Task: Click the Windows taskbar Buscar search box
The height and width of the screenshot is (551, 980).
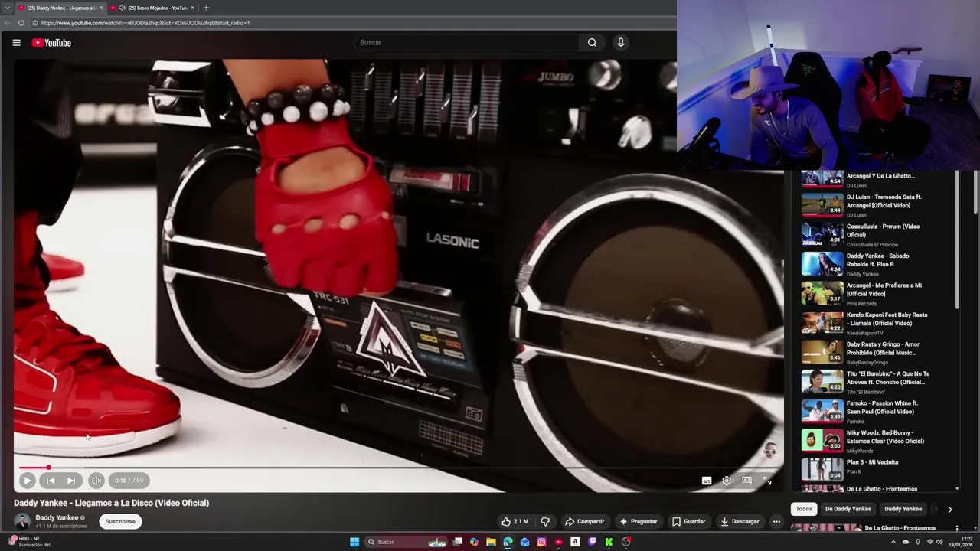Action: [x=407, y=542]
